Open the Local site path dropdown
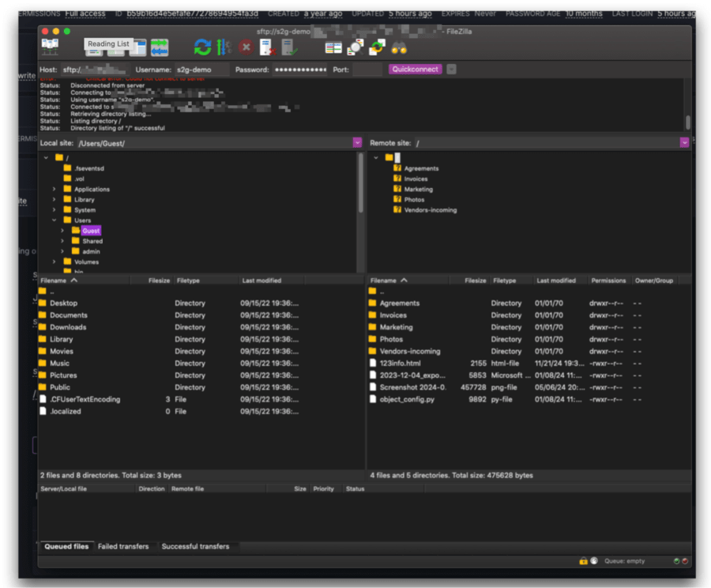This screenshot has height=588, width=711. tap(356, 143)
